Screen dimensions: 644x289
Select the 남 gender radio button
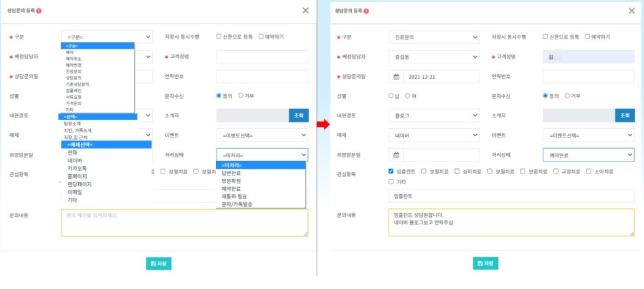point(391,96)
